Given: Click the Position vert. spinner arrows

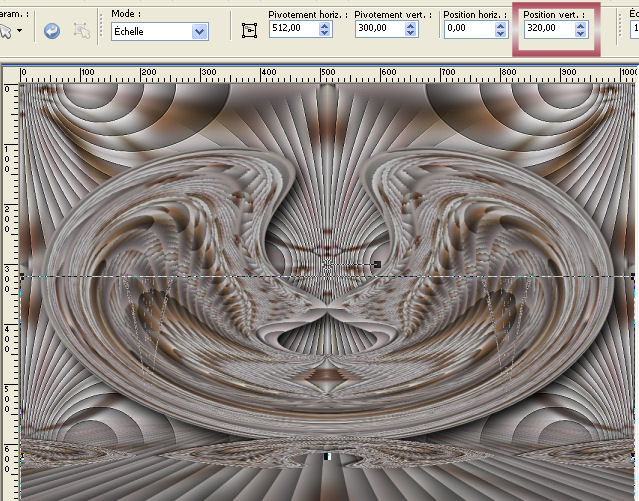Looking at the screenshot, I should pos(581,30).
